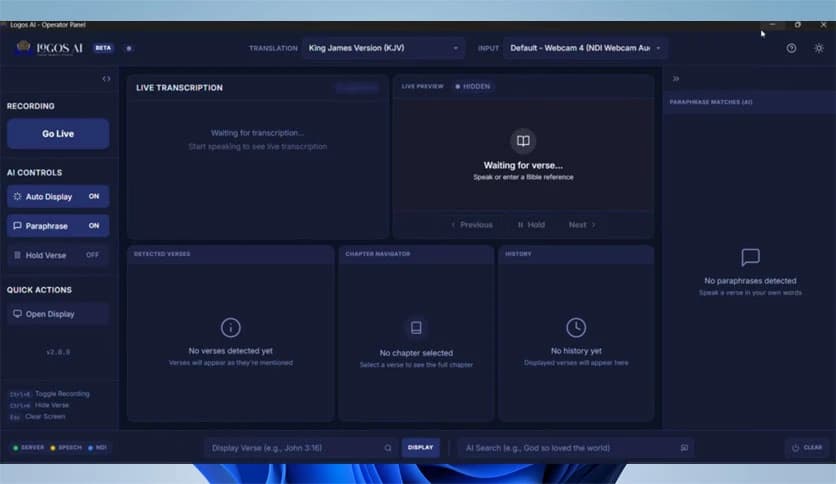This screenshot has width=836, height=484.
Task: Expand the Input device dropdown for Webcam 4
Action: click(586, 48)
